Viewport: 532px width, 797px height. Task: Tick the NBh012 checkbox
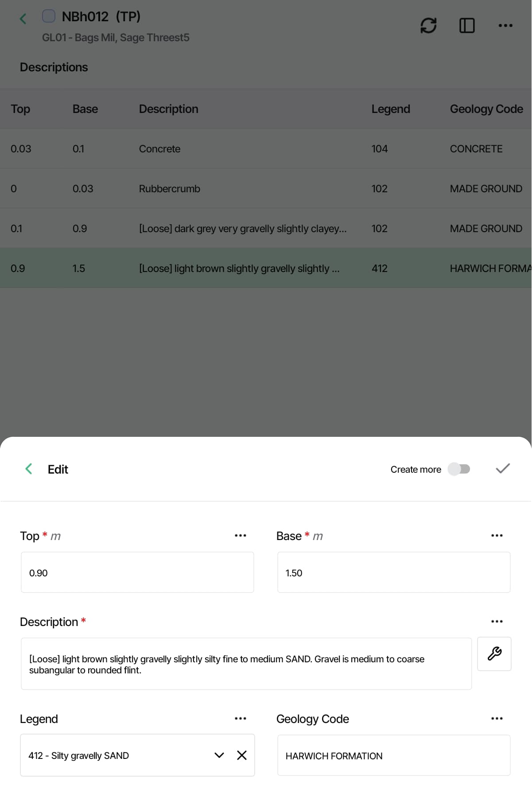49,16
